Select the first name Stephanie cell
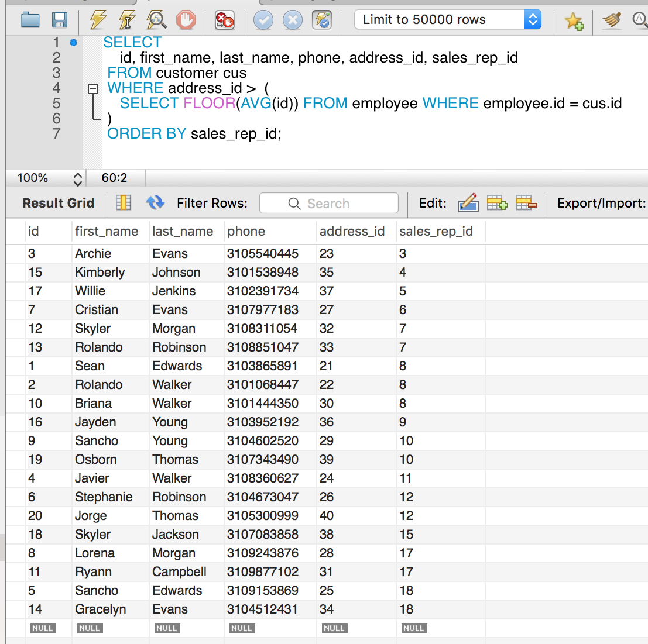Screen dimensions: 648x644 click(111, 497)
